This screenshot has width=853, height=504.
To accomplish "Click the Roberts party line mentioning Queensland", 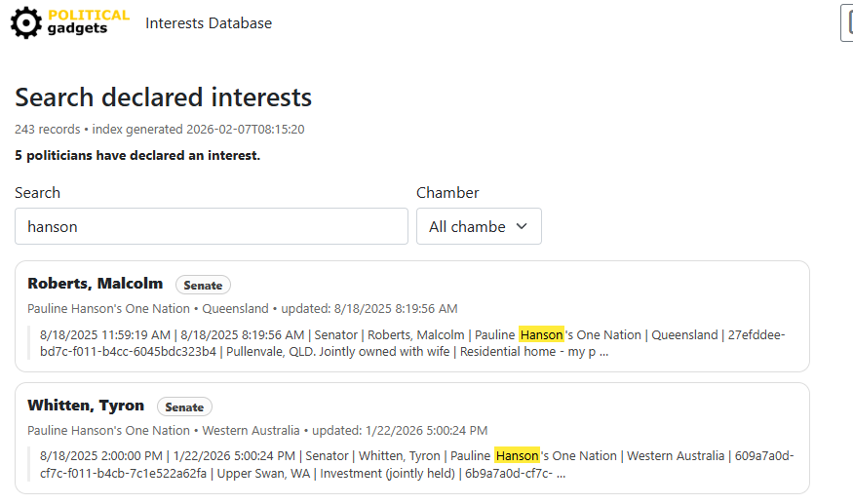I will pos(243,309).
